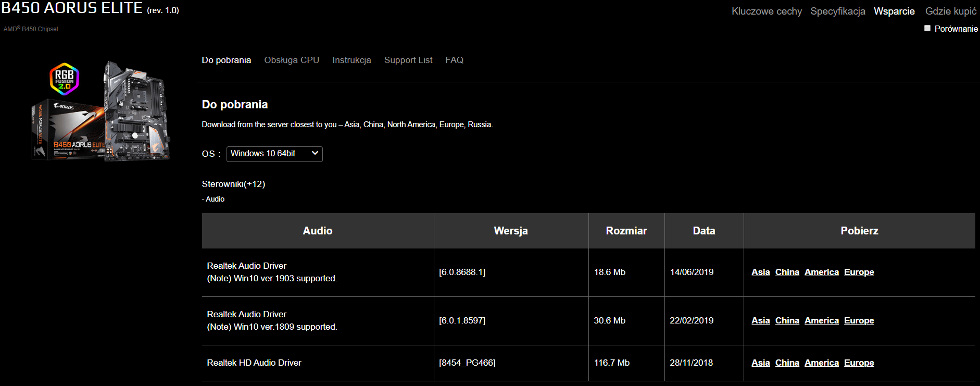Open Kluczowe cechy in top navigation
980x386 pixels.
coord(767,11)
